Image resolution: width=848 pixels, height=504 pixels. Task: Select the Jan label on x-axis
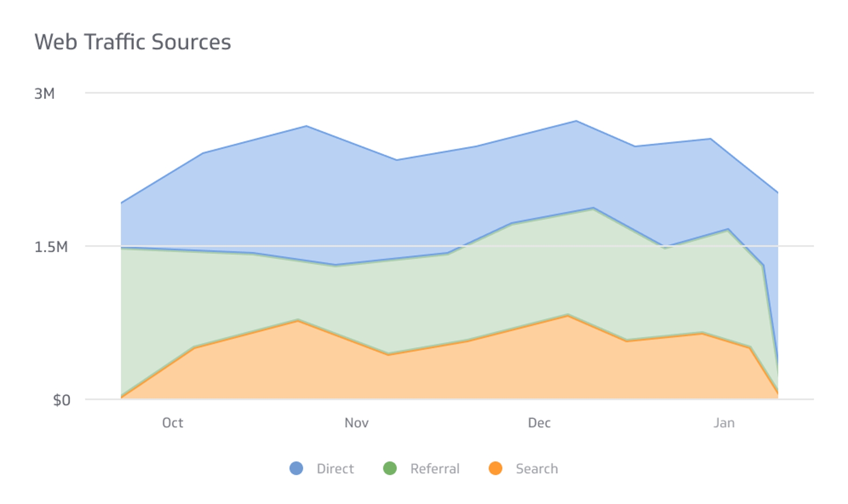coord(724,423)
